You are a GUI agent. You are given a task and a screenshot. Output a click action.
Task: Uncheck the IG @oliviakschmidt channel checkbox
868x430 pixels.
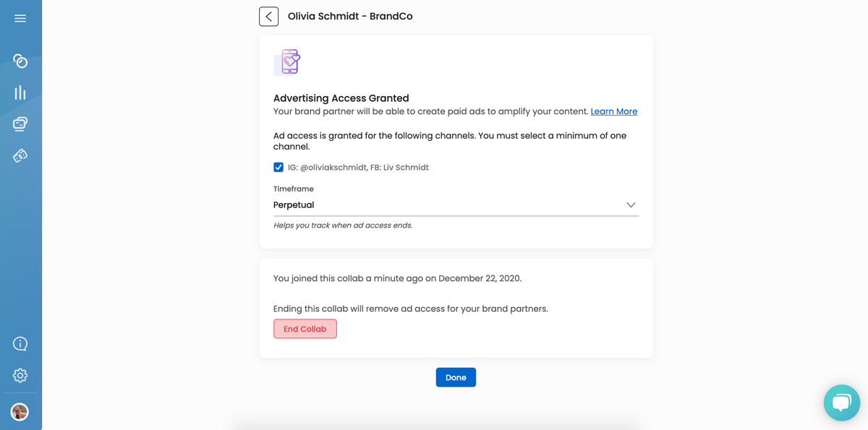[x=278, y=167]
